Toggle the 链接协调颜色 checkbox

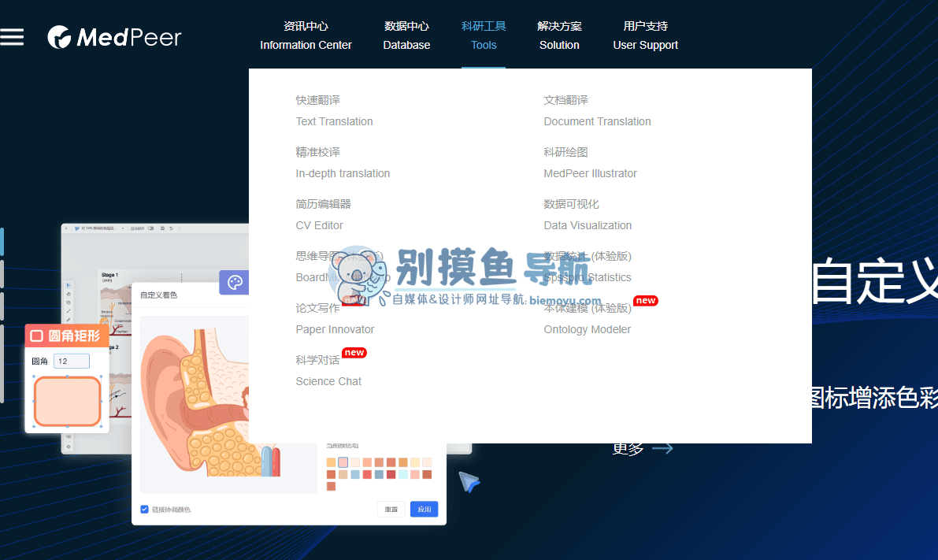coord(144,509)
